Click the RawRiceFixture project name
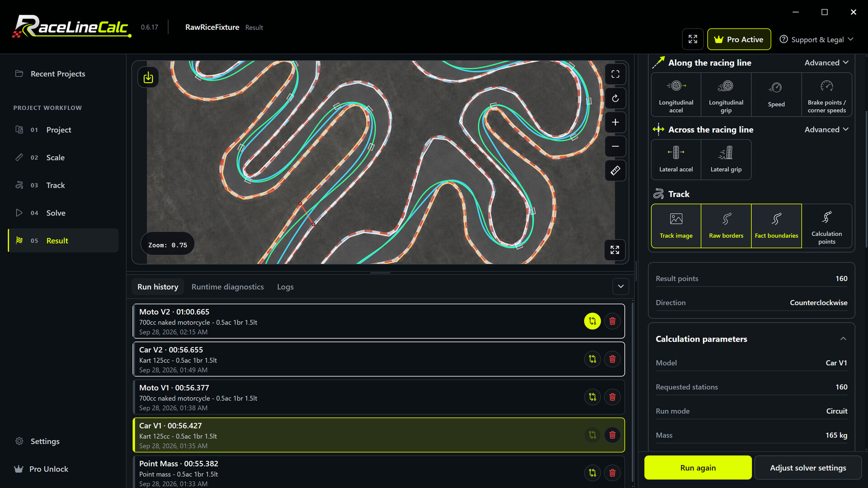 tap(212, 27)
